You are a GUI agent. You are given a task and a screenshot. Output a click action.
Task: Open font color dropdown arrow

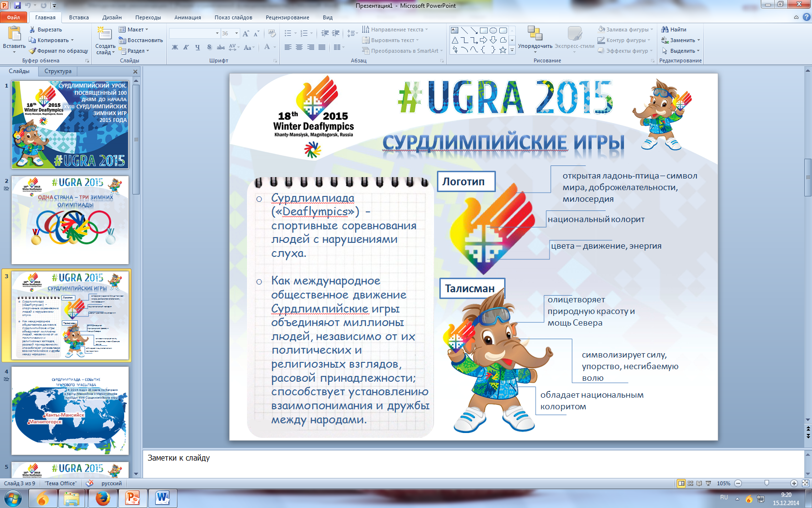[x=275, y=47]
